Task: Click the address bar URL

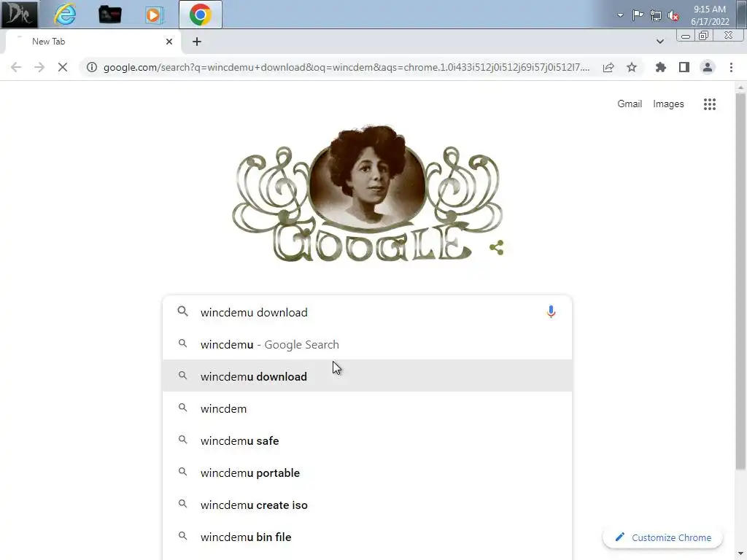Action: pos(347,67)
